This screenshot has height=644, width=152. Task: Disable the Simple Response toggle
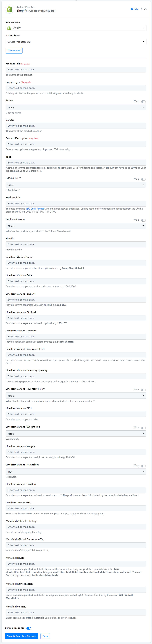[x=29, y=628]
